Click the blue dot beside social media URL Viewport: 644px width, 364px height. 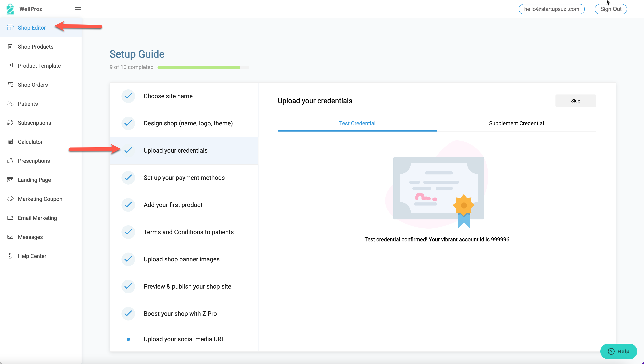(128, 339)
